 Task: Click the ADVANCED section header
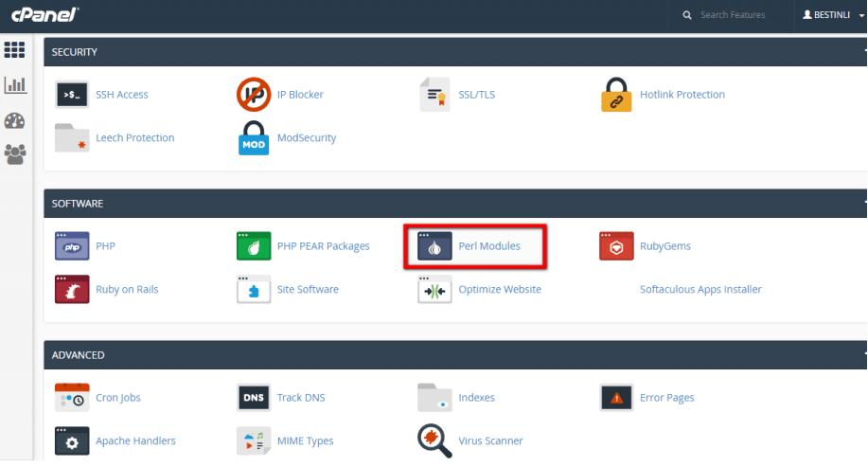pyautogui.click(x=455, y=355)
